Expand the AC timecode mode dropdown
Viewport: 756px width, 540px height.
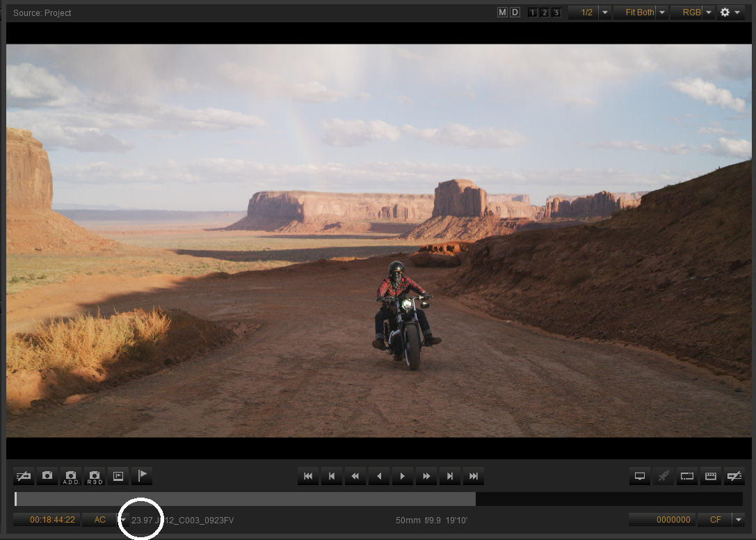coord(123,520)
